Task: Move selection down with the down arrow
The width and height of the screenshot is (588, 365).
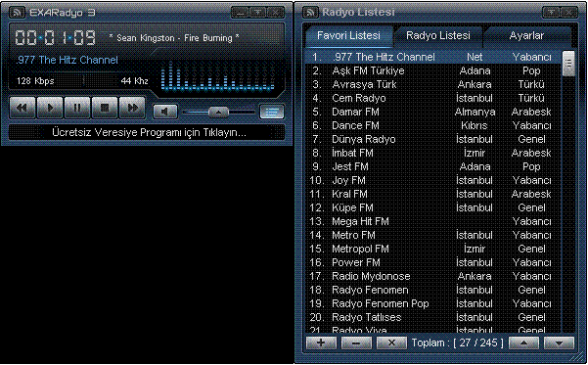Action: [x=559, y=342]
